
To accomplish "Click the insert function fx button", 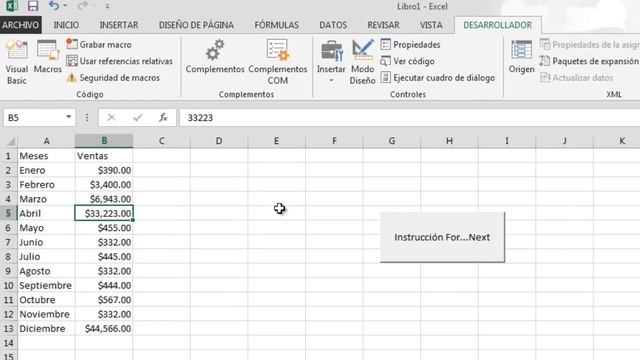I will pyautogui.click(x=163, y=118).
